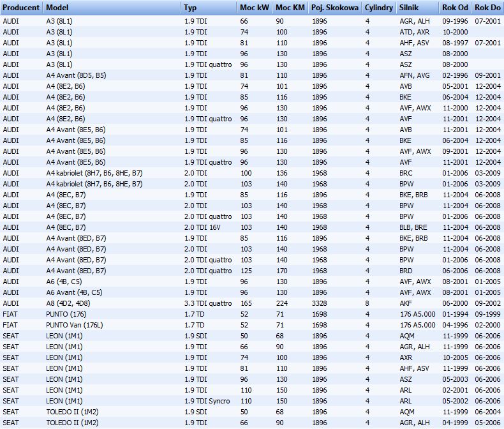Screen dimensions: 504x429
Task: Click the 05-2003 start date cell
Action: 455,379
